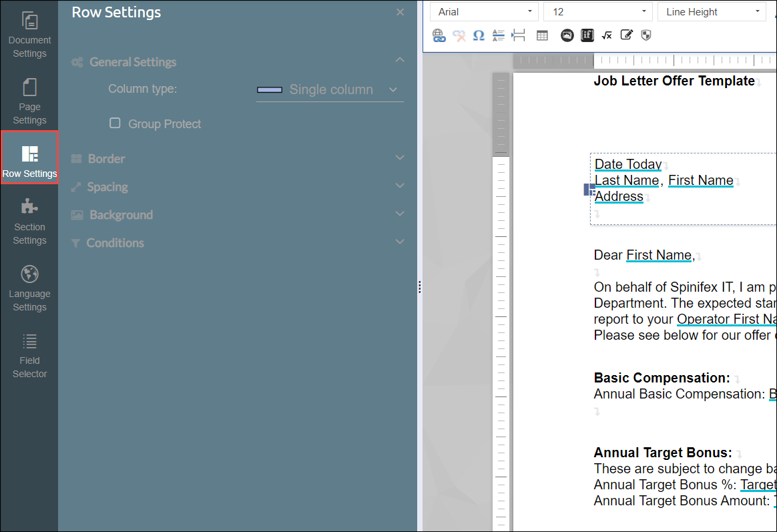Click the shield protection icon
This screenshot has height=532, width=777.
point(645,35)
